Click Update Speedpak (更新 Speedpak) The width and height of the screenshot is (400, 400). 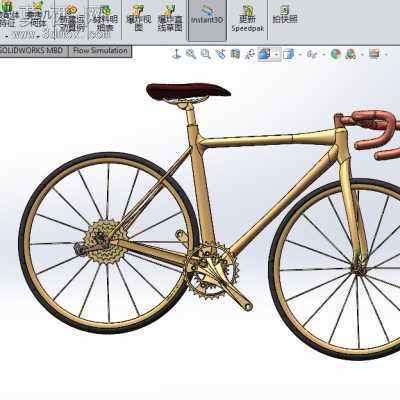[x=248, y=19]
